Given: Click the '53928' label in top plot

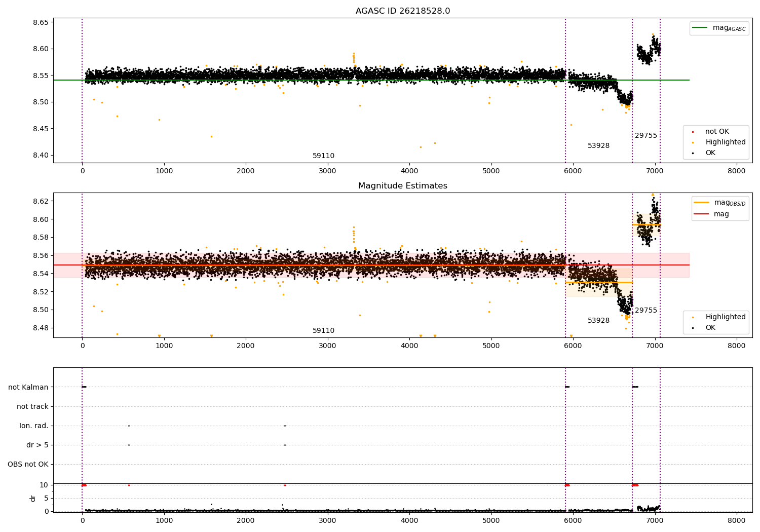Looking at the screenshot, I should (x=598, y=146).
